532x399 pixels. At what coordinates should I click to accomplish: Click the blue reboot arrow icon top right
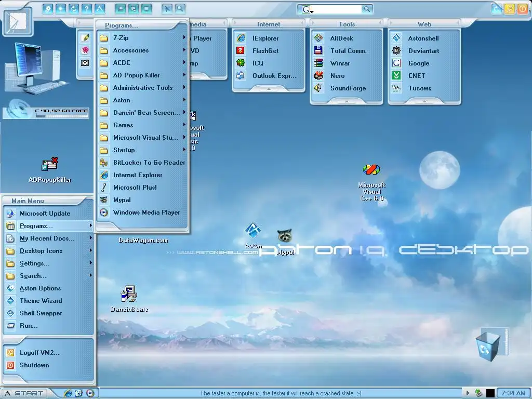(x=496, y=9)
